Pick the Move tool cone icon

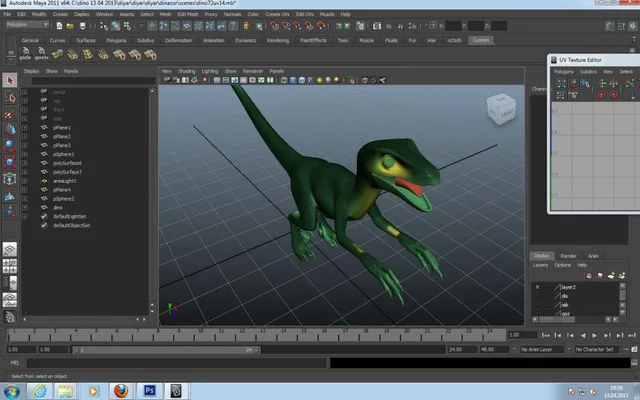coord(10,130)
